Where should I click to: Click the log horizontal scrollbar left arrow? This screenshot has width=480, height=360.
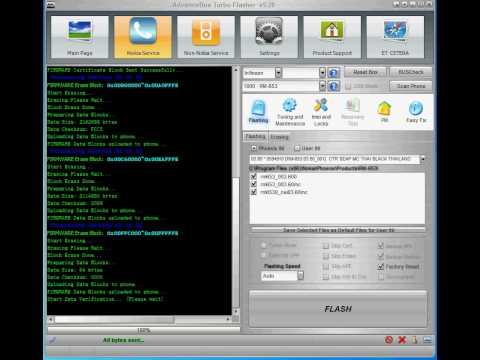coord(51,319)
